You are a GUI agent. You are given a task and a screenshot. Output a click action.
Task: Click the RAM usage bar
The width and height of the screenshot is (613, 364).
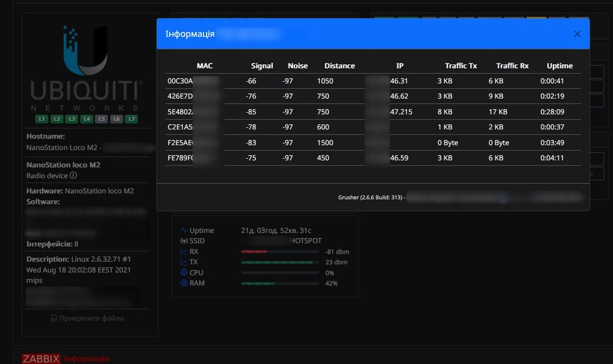pyautogui.click(x=280, y=283)
